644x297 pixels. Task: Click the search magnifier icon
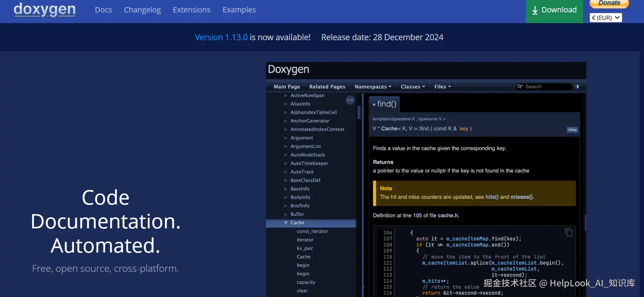click(x=520, y=86)
